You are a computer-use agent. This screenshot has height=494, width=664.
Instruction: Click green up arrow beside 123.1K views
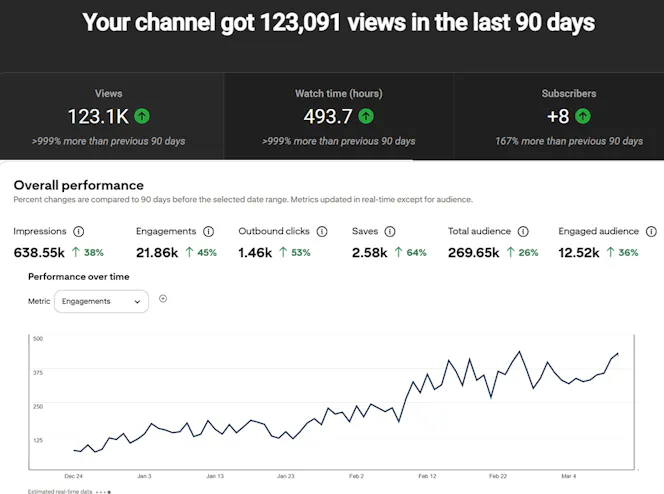(x=142, y=116)
